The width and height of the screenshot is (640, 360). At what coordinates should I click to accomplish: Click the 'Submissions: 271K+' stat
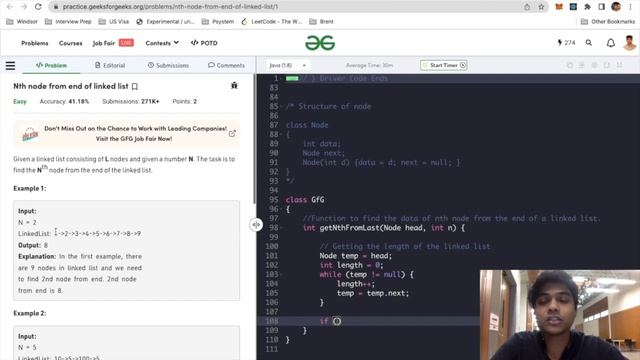pyautogui.click(x=131, y=101)
